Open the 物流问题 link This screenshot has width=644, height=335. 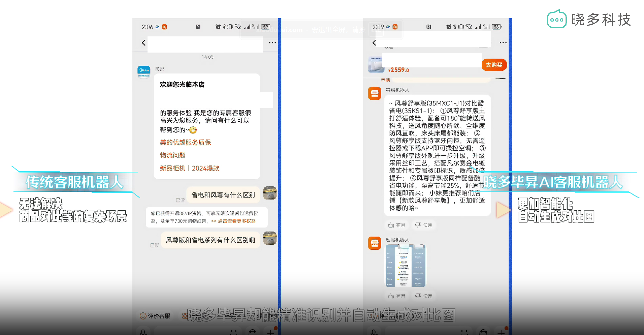(x=172, y=155)
